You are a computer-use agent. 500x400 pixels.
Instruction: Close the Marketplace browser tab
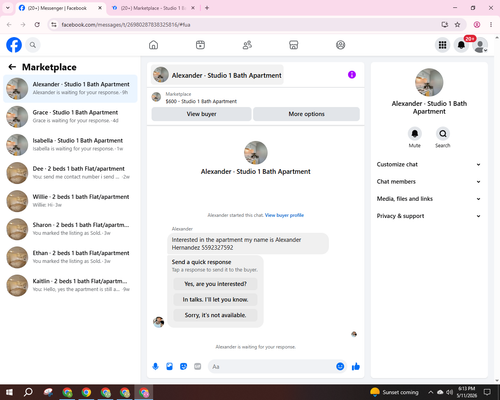point(193,8)
